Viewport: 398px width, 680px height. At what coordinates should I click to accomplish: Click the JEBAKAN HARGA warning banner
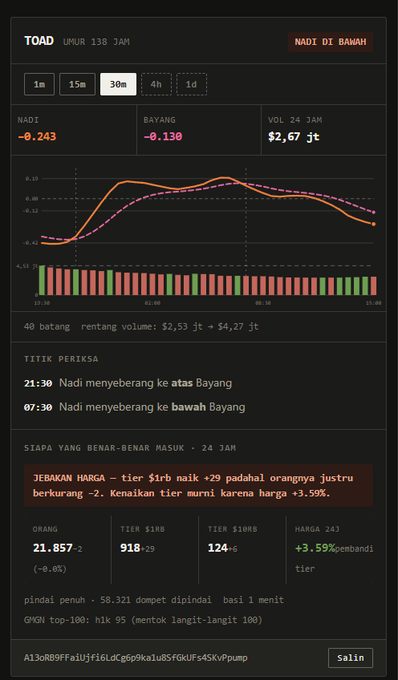199,485
